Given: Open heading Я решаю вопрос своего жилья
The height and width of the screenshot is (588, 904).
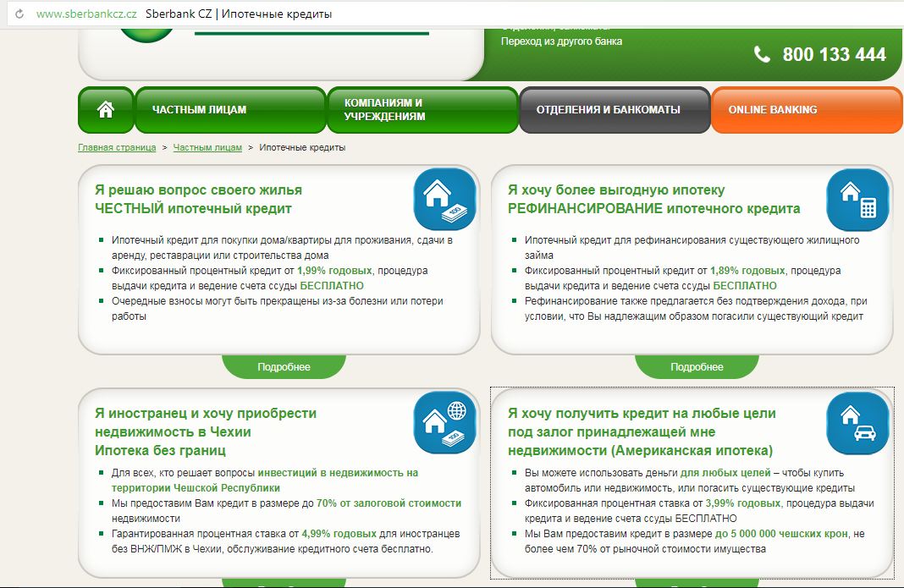Looking at the screenshot, I should pyautogui.click(x=198, y=190).
